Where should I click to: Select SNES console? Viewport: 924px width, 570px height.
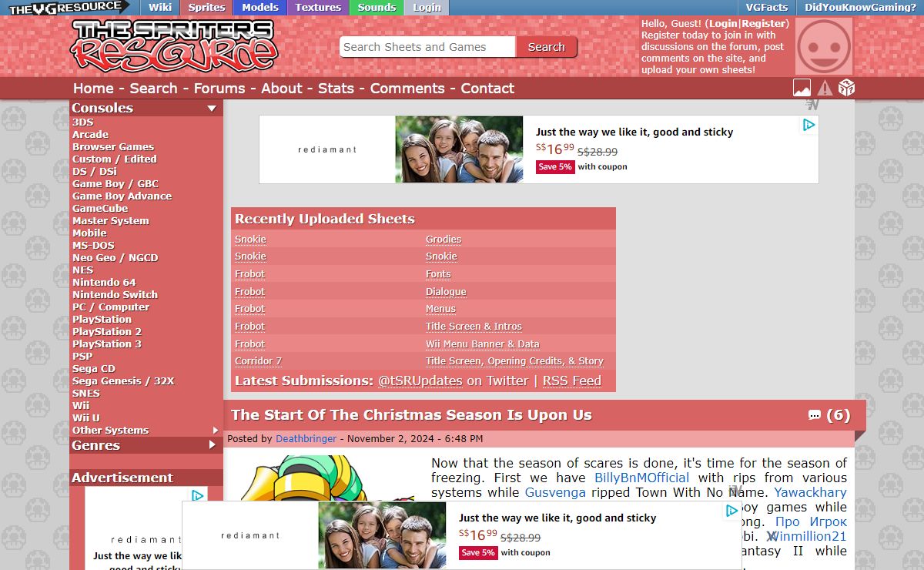[x=86, y=394]
